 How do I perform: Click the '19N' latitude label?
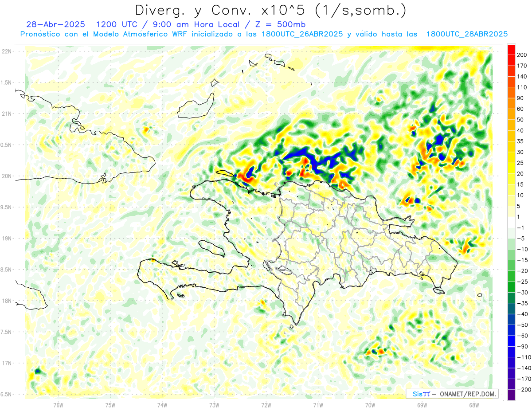[7, 239]
